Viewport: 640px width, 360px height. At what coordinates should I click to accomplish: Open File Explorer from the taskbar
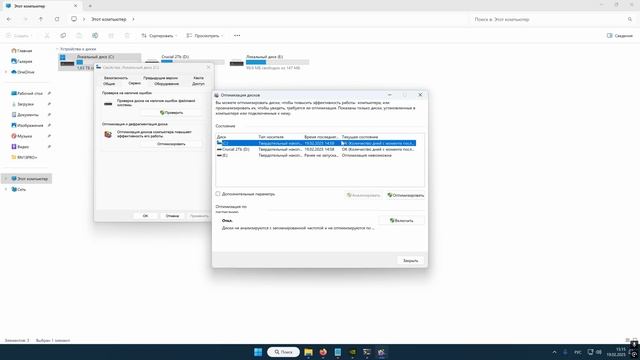[309, 352]
